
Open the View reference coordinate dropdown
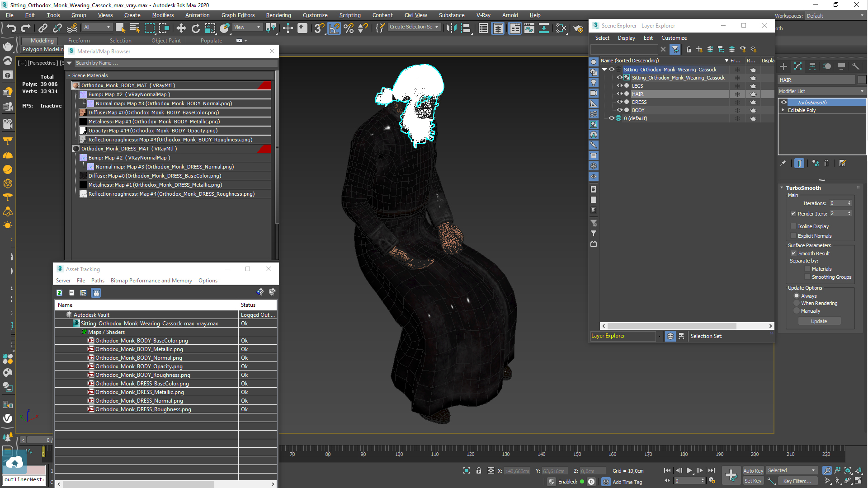(247, 28)
